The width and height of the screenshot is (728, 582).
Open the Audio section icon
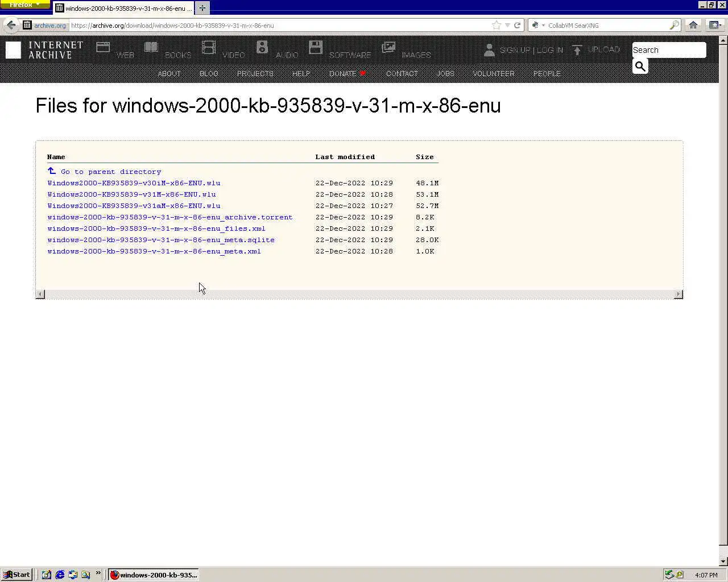click(x=262, y=47)
